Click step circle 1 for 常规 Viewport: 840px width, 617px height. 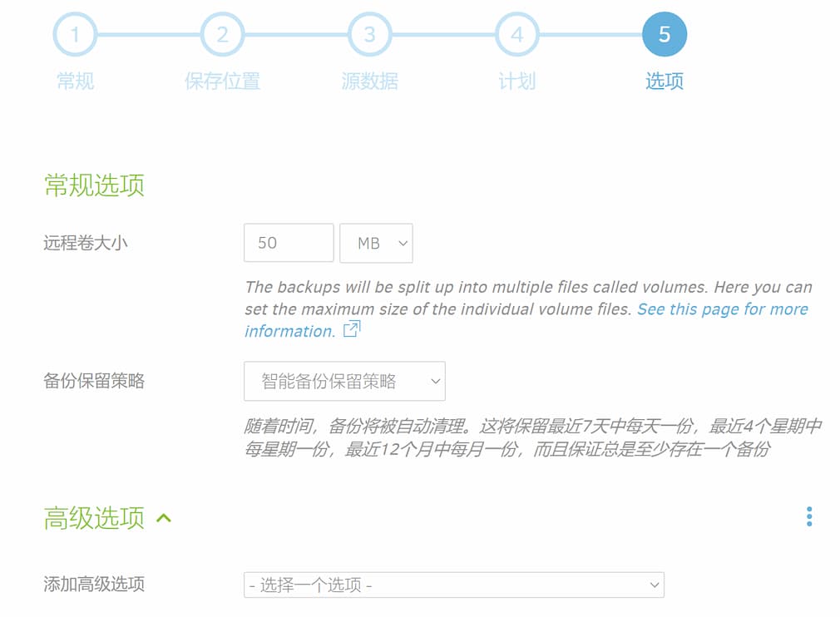[75, 34]
